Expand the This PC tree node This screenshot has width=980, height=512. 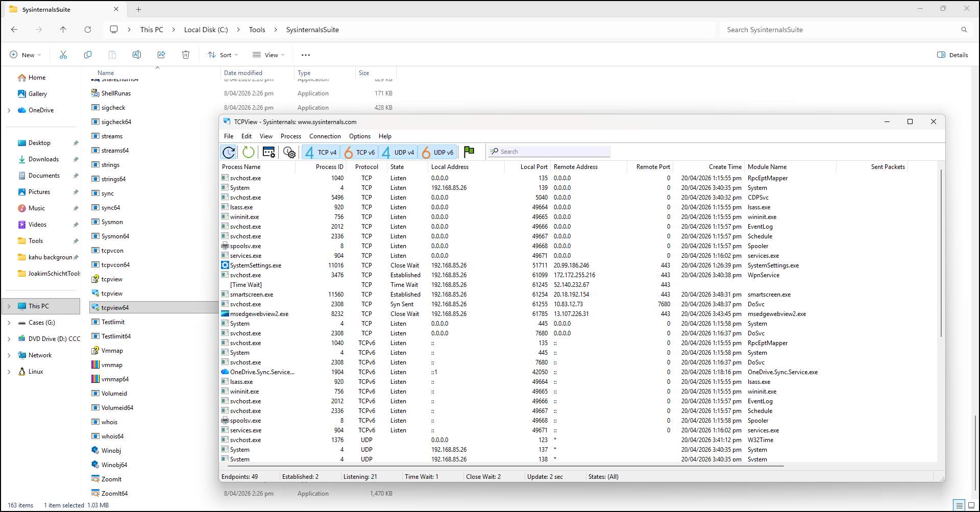pos(9,306)
